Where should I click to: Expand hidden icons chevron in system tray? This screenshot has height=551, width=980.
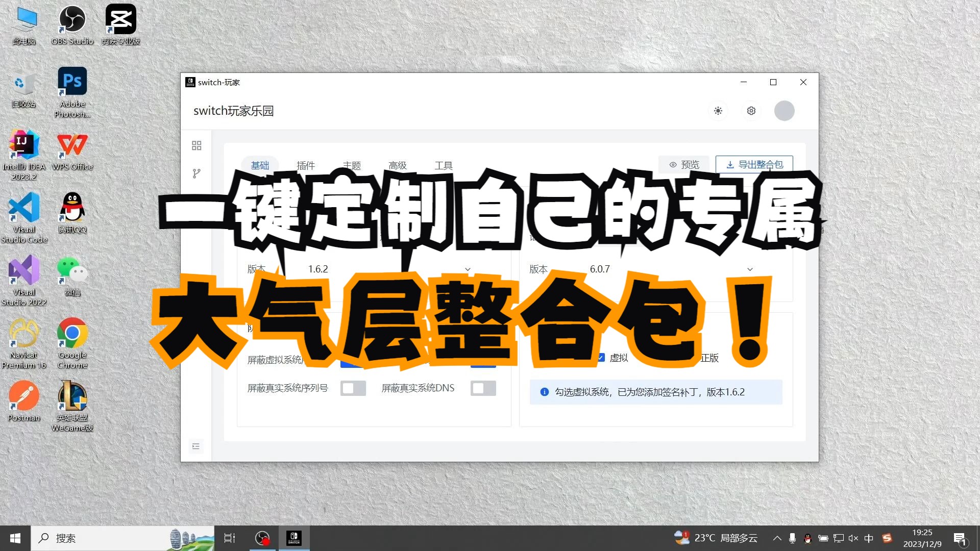777,538
